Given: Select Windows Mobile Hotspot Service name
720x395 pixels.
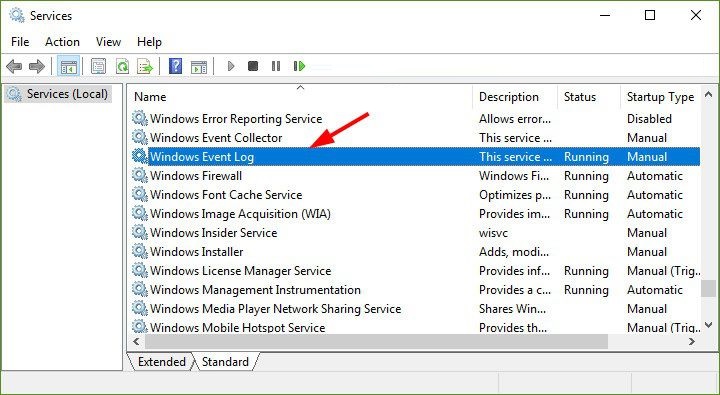Looking at the screenshot, I should point(237,327).
